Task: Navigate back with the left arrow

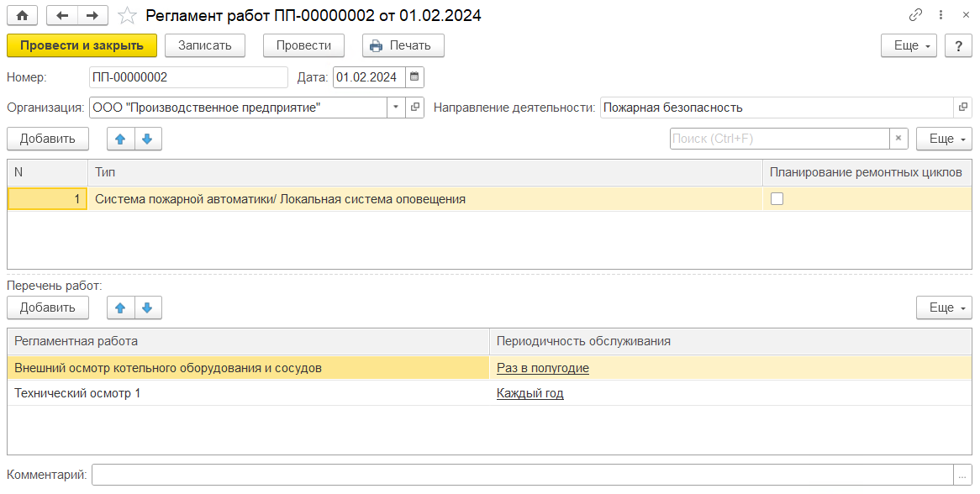Action: click(62, 15)
